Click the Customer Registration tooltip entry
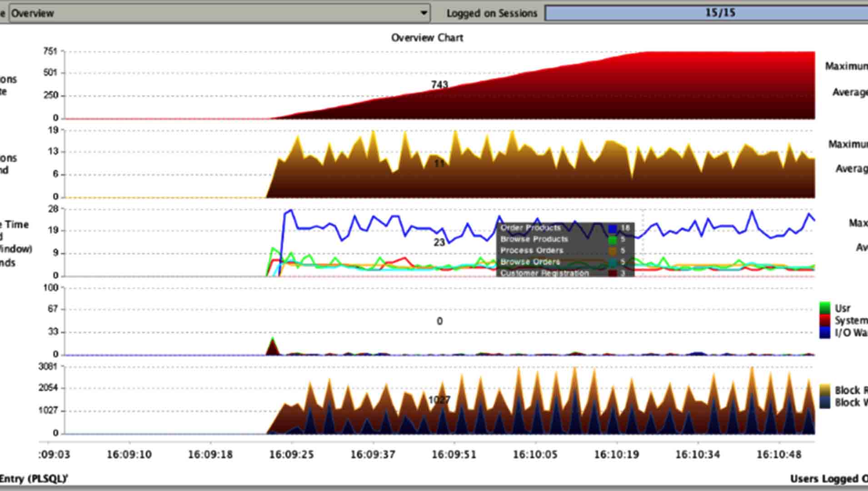The height and width of the screenshot is (491, 868). click(544, 273)
